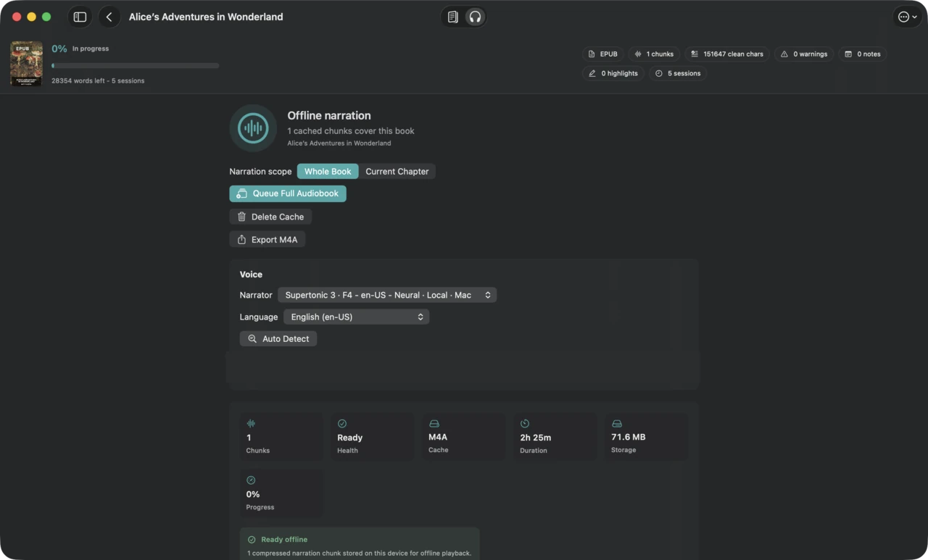The image size is (928, 560).
Task: Click the 0 notes badge
Action: (862, 54)
